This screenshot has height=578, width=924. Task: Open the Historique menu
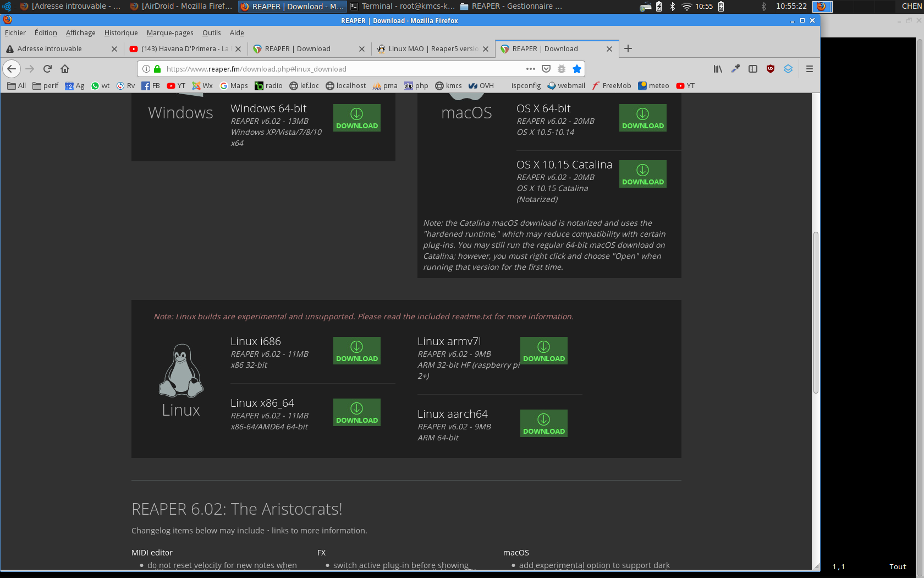[x=121, y=33]
